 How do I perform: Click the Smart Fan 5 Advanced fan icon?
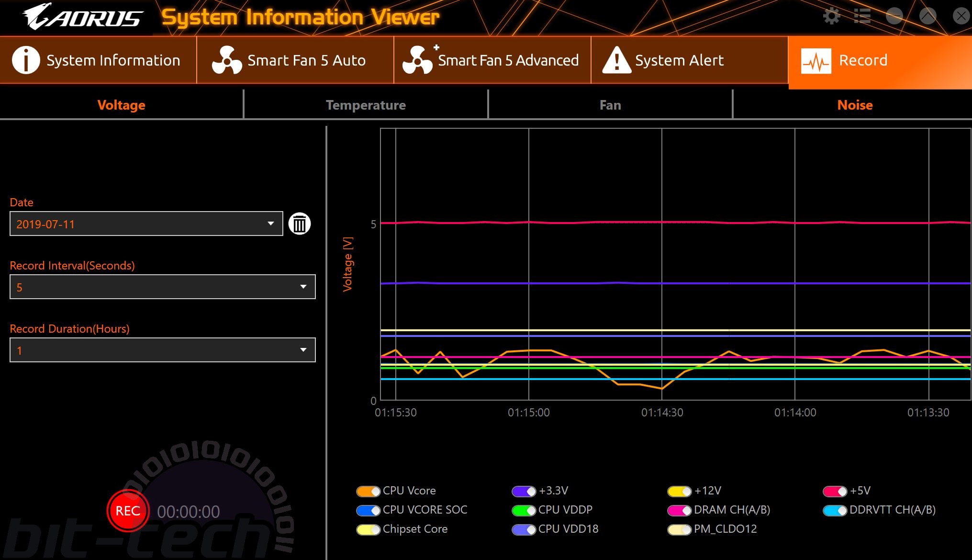coord(418,60)
